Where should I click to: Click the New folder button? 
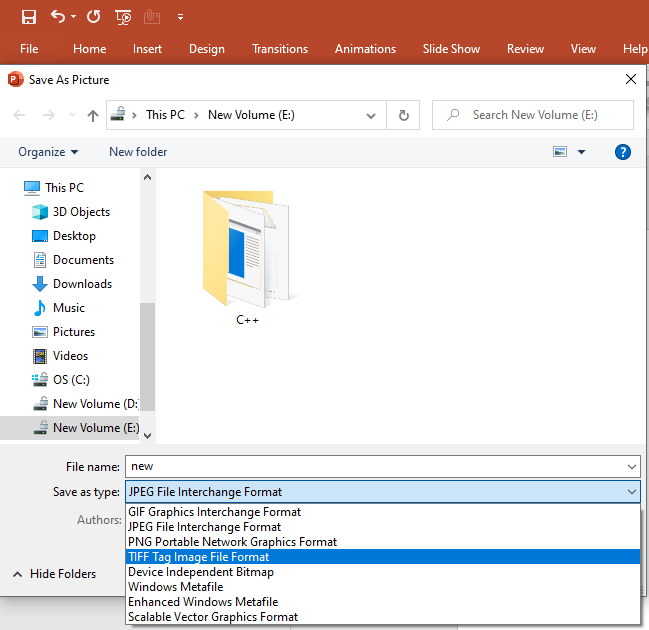[x=138, y=152]
